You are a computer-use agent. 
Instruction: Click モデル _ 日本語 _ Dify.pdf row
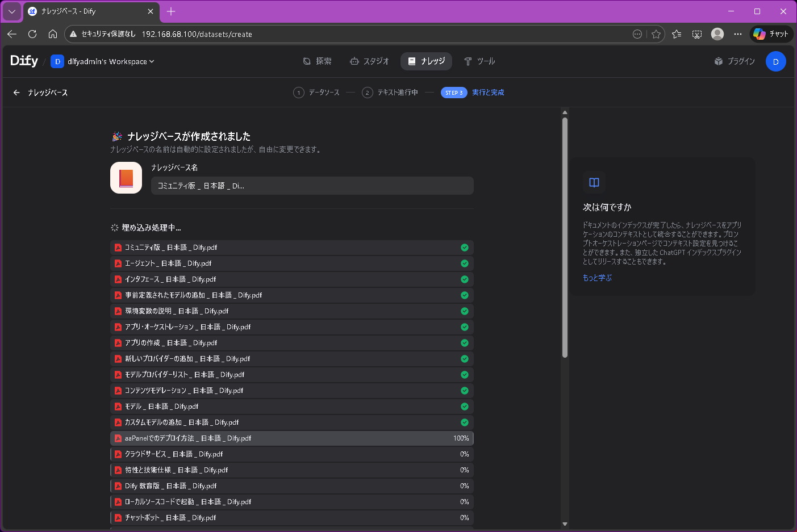(x=292, y=407)
